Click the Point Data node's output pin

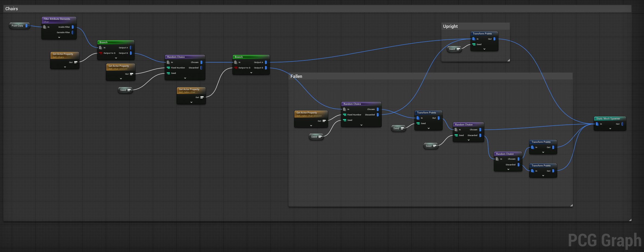pos(26,26)
